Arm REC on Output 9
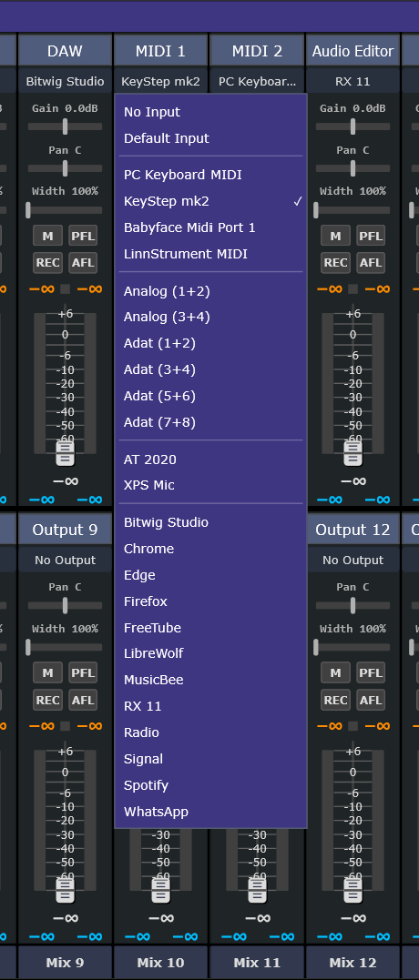 click(47, 700)
